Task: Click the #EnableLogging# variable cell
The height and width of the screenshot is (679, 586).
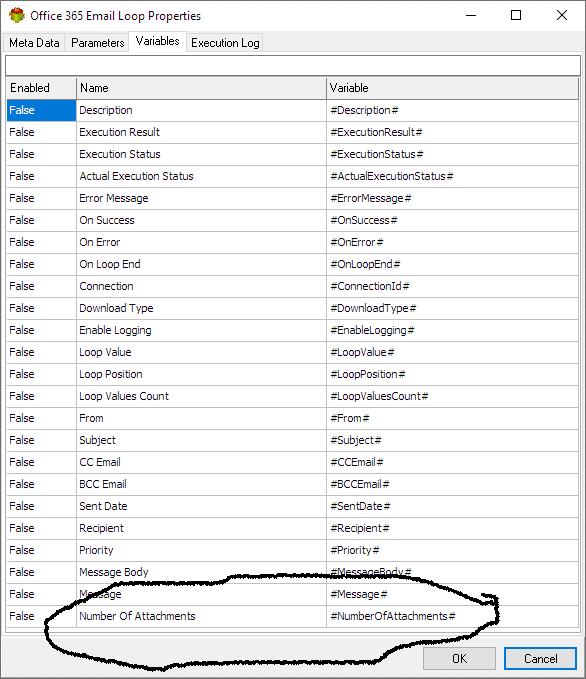Action: click(453, 330)
